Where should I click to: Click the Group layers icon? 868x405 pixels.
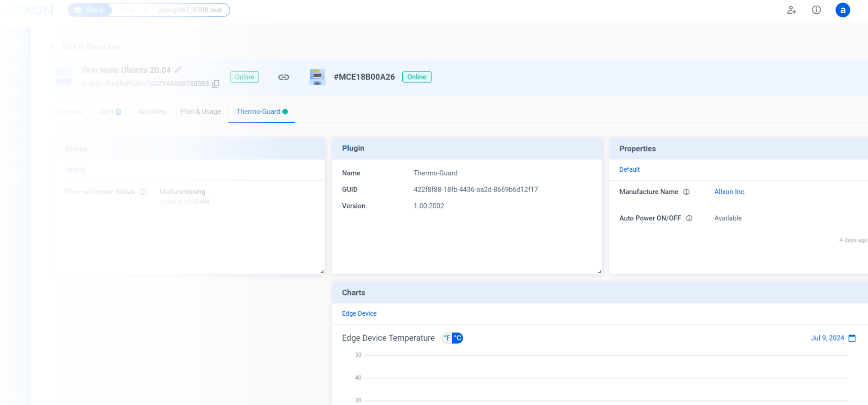coord(78,10)
